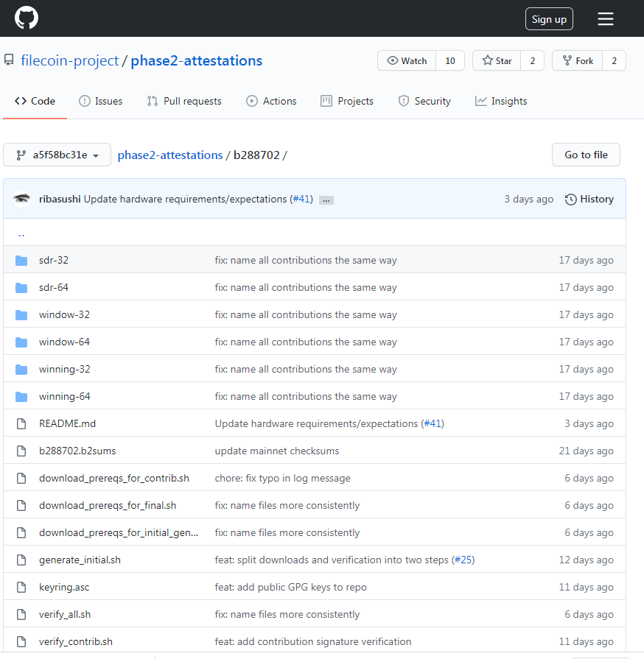Click the sdr-64 folder icon
Viewport: 644px width, 659px height.
21,288
